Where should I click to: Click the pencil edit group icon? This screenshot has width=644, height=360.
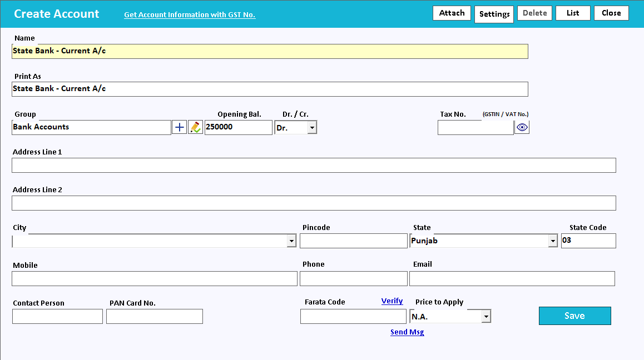click(196, 127)
